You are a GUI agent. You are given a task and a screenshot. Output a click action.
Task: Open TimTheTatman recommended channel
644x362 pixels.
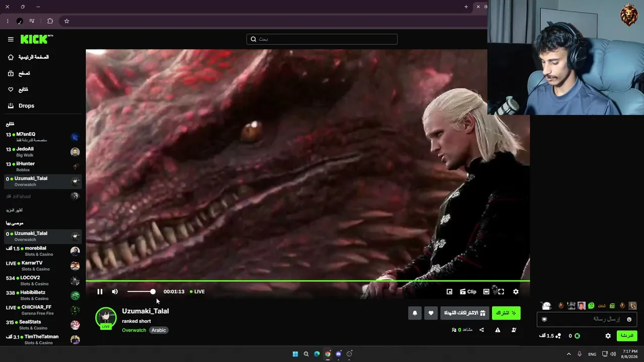pos(43,339)
